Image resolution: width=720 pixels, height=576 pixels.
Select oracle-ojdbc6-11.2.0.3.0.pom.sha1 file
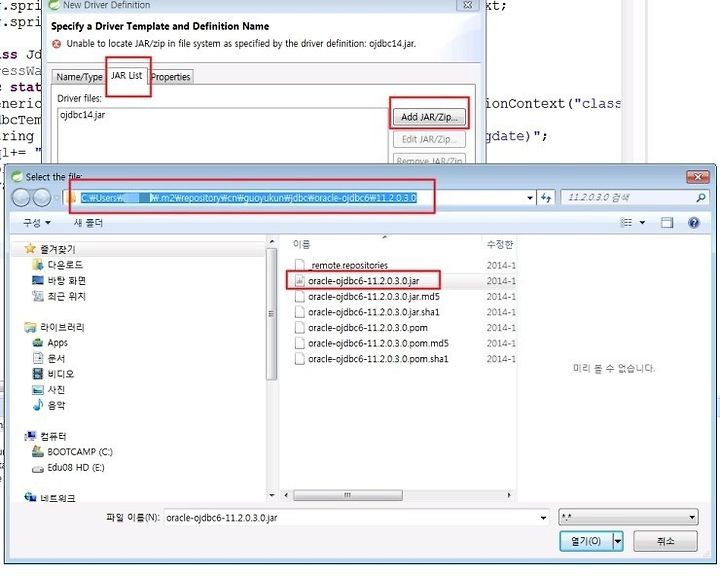pyautogui.click(x=371, y=359)
